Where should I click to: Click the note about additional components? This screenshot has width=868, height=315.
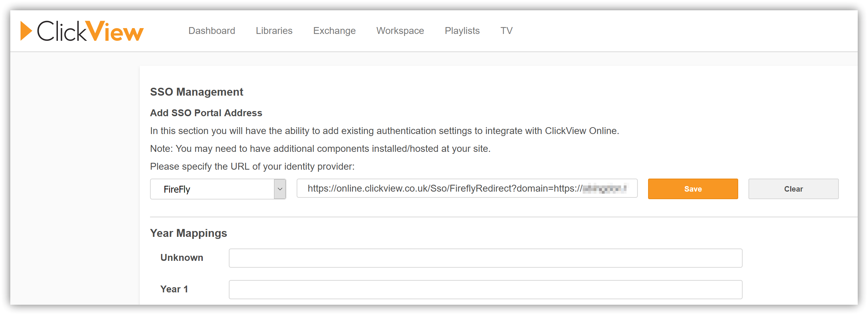tap(320, 149)
